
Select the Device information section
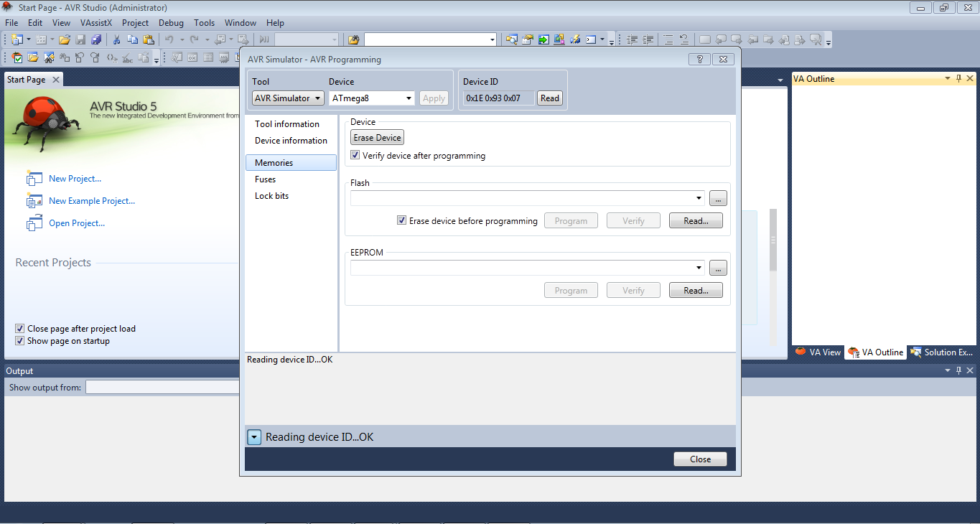(x=291, y=141)
